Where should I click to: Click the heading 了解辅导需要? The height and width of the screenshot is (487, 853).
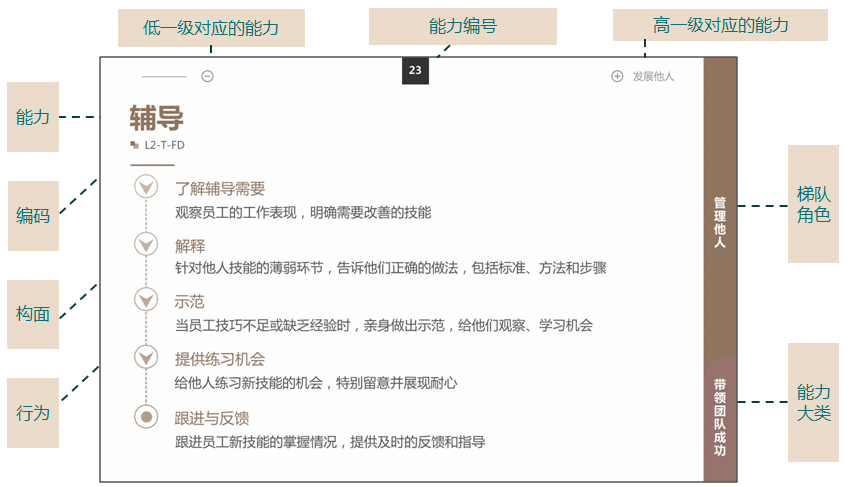[220, 189]
